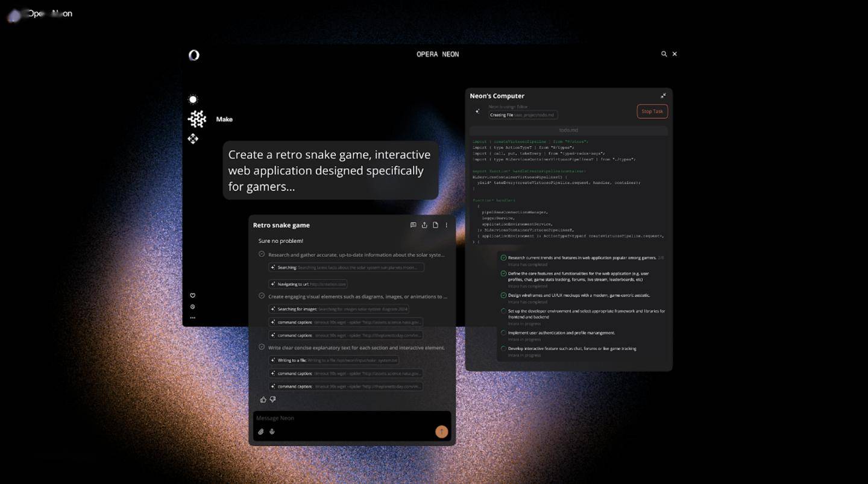Select the four-arrow Do mode icon
Viewport: 868px width, 484px height.
[x=193, y=139]
